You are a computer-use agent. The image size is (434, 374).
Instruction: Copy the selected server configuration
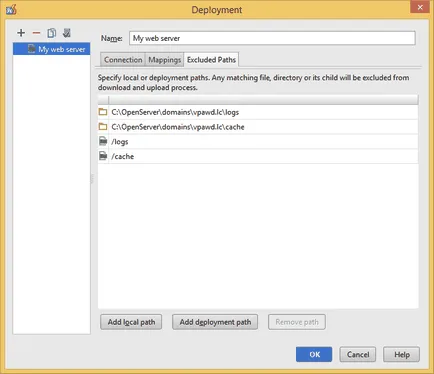pyautogui.click(x=51, y=33)
